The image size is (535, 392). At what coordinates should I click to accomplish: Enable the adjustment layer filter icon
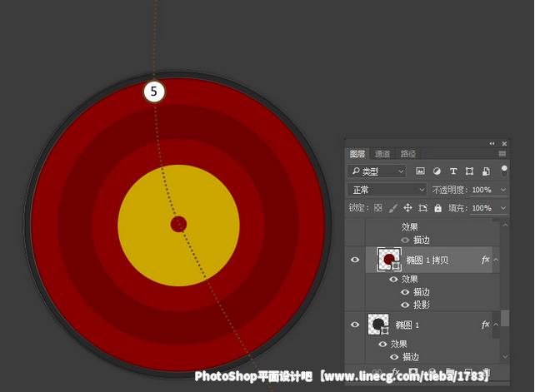437,171
